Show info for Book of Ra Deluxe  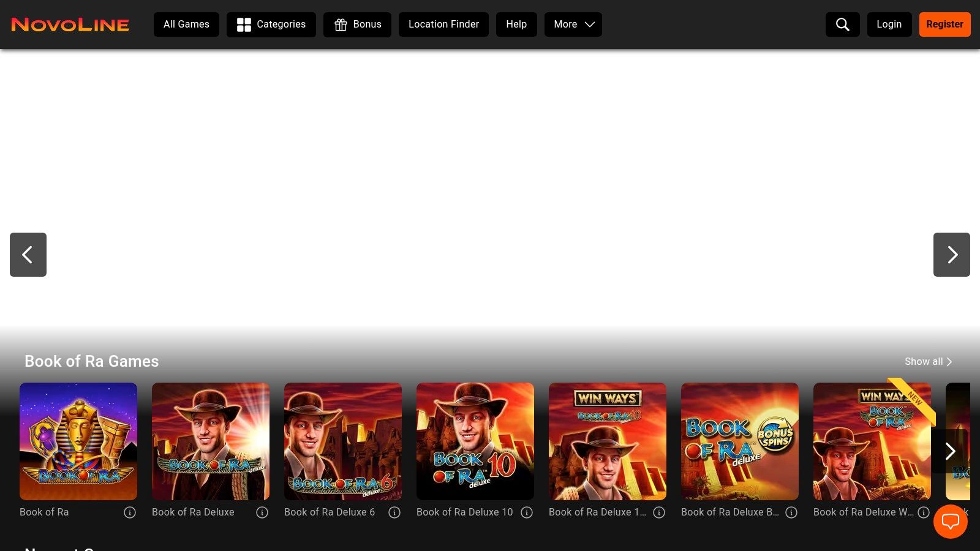pos(262,512)
